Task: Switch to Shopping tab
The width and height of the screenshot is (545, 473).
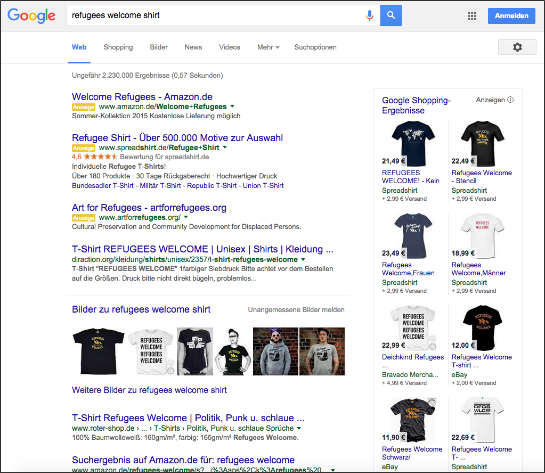Action: [x=118, y=47]
